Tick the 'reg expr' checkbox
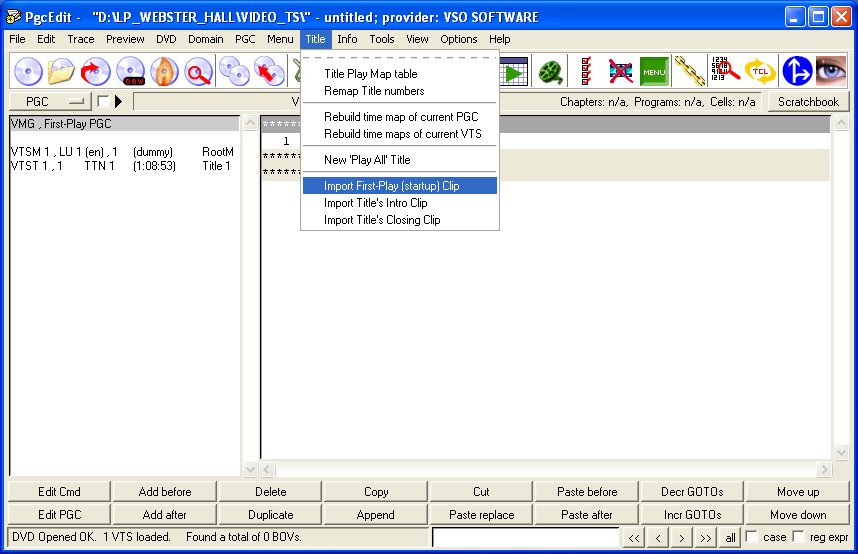The width and height of the screenshot is (858, 554). 798,538
